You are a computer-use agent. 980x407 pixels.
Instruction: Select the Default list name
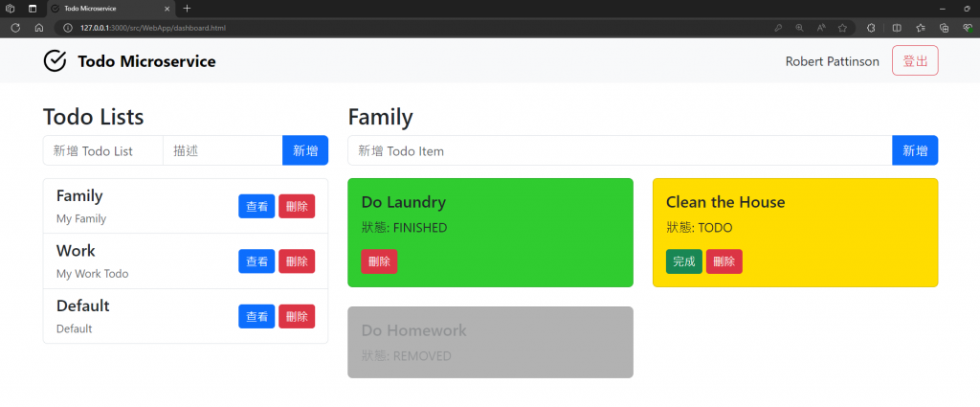point(83,305)
